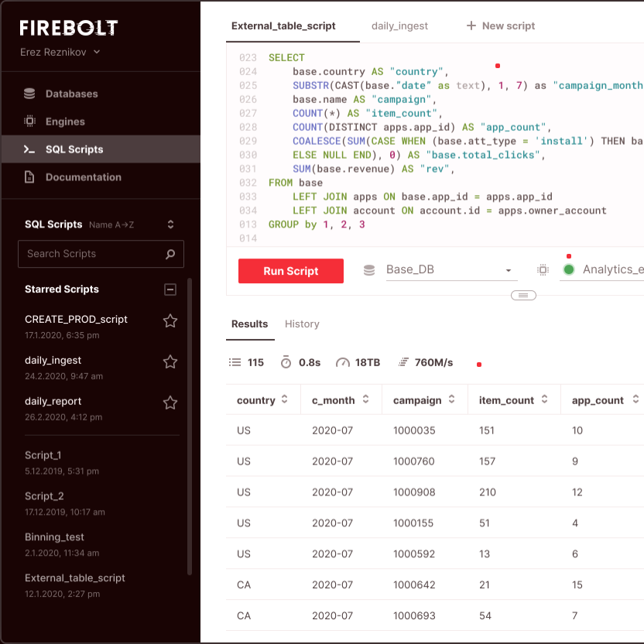This screenshot has height=644, width=644.
Task: Focus the Search Scripts input field
Action: [101, 254]
